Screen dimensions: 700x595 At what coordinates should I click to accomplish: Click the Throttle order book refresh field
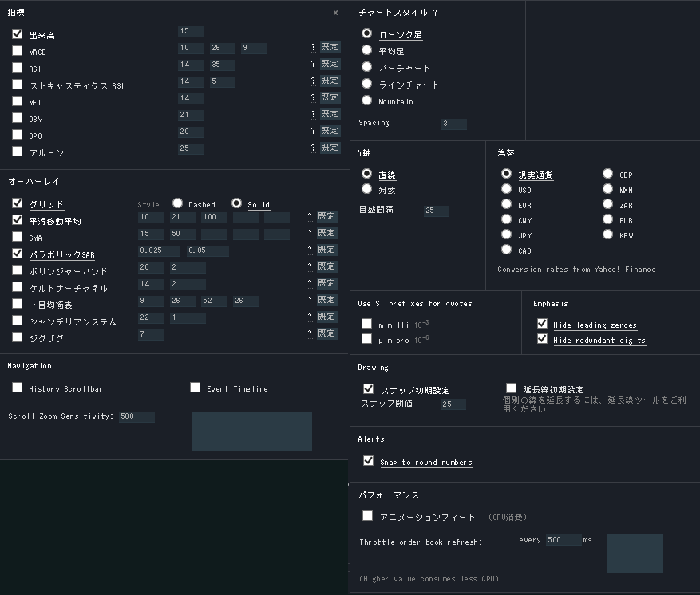(x=564, y=540)
